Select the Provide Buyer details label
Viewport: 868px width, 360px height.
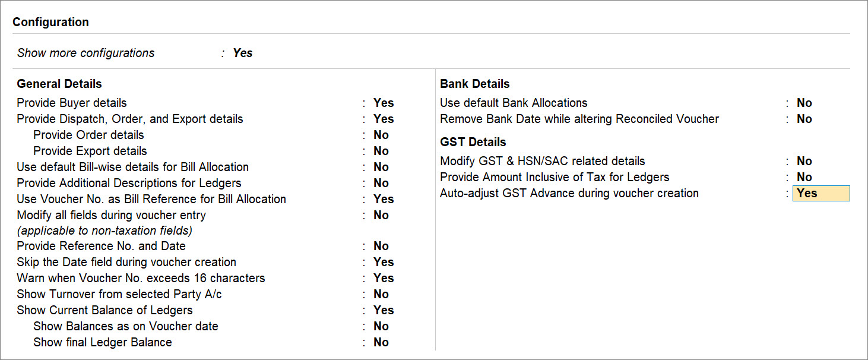click(x=72, y=103)
